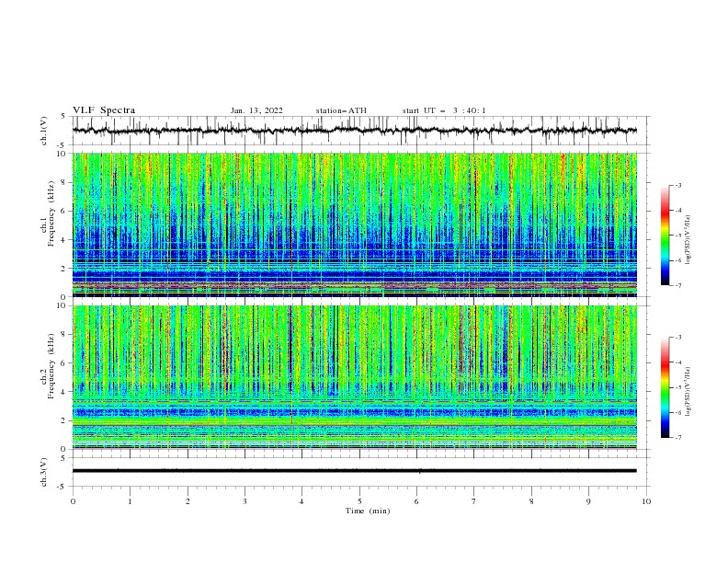Click the "6" kHz tick on ch.2 axis
The image size is (728, 563).
coord(63,363)
